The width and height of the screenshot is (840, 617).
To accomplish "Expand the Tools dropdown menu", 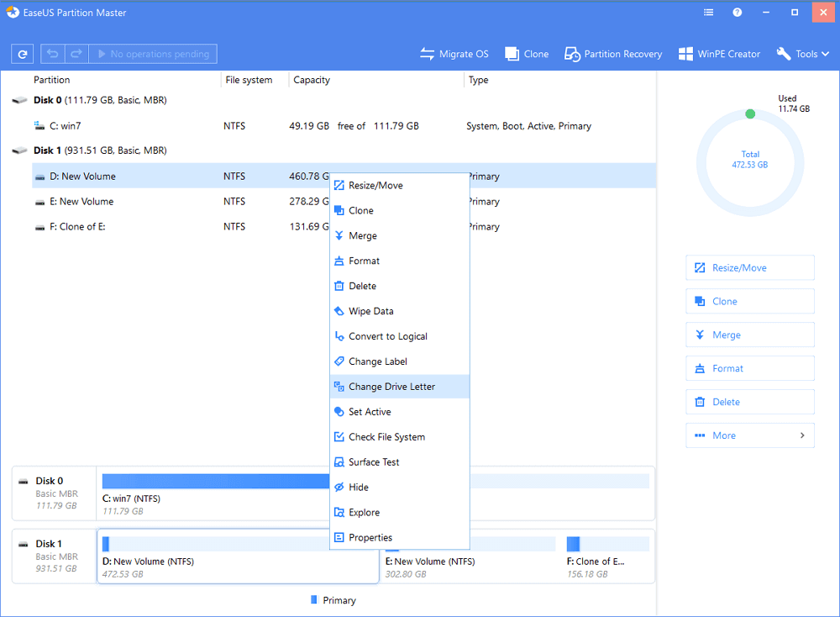I will point(804,54).
